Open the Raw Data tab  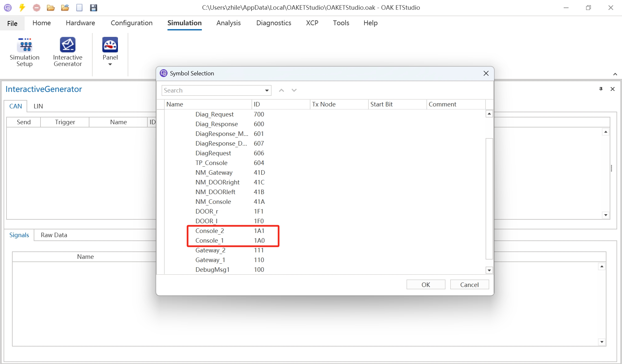(x=54, y=235)
